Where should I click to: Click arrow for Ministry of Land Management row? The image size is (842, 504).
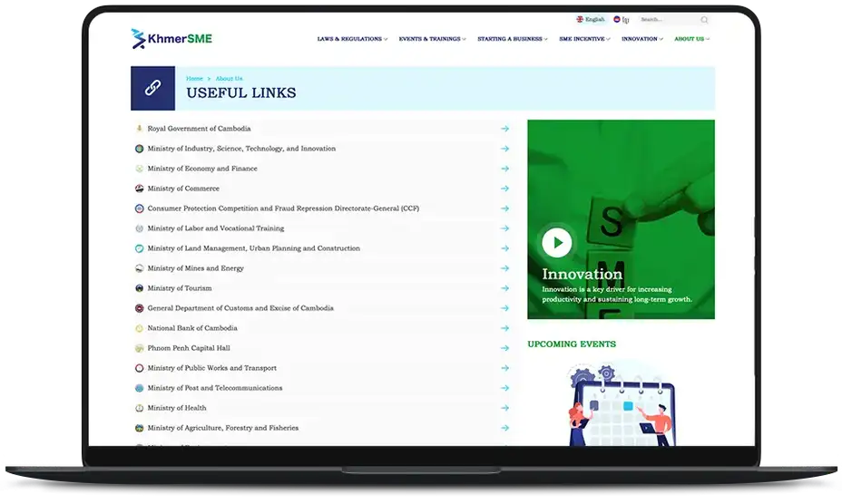504,248
